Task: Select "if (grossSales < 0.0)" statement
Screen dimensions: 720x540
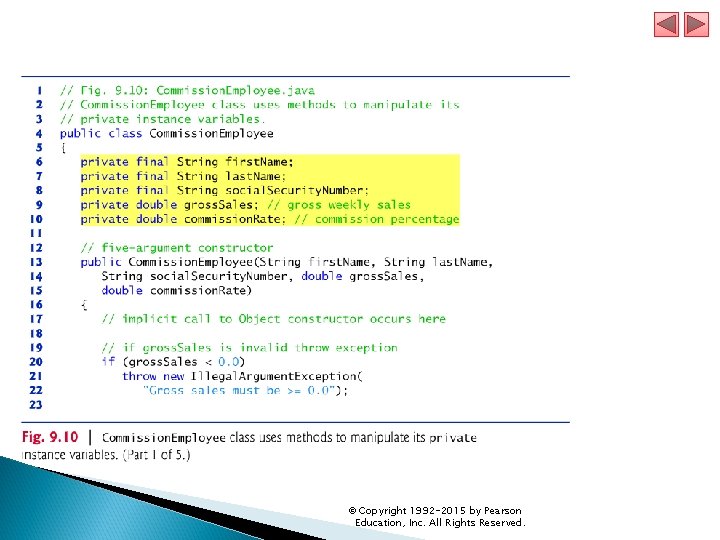Action: pos(173,362)
